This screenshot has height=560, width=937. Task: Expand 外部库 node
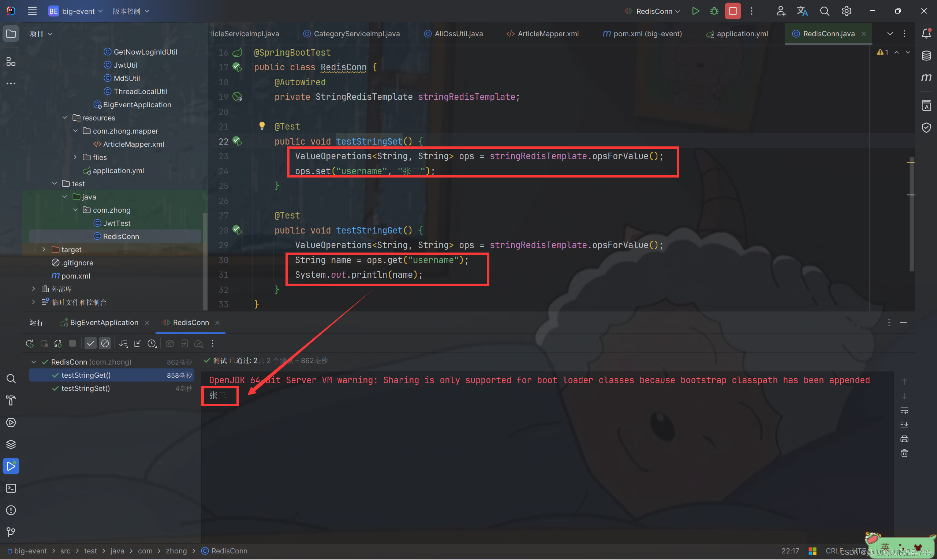tap(33, 289)
